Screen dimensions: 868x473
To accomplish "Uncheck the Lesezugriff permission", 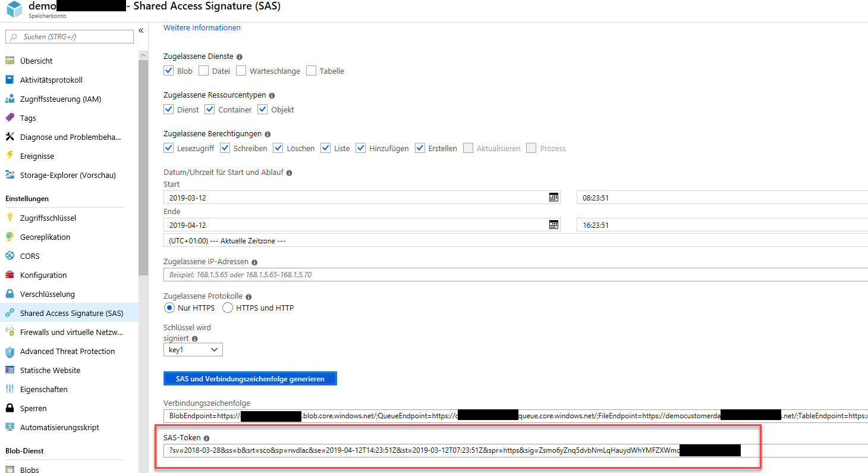I will click(x=168, y=148).
